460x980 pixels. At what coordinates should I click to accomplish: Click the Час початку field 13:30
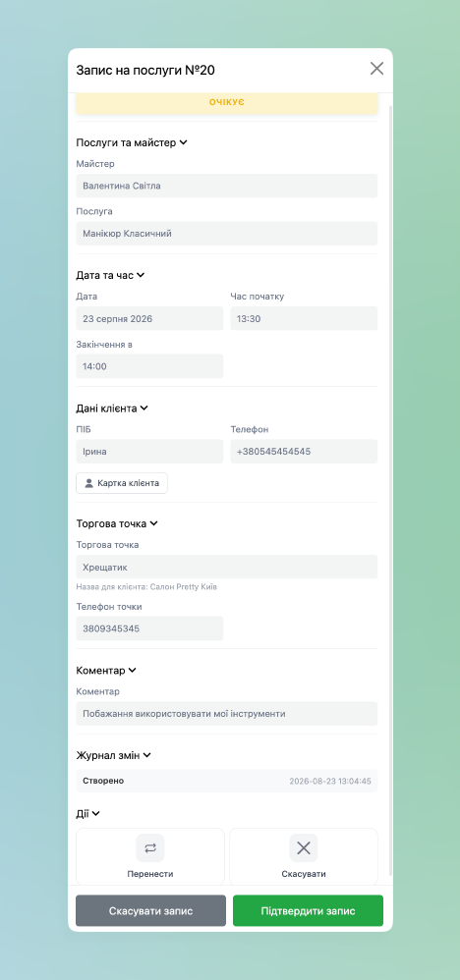304,318
